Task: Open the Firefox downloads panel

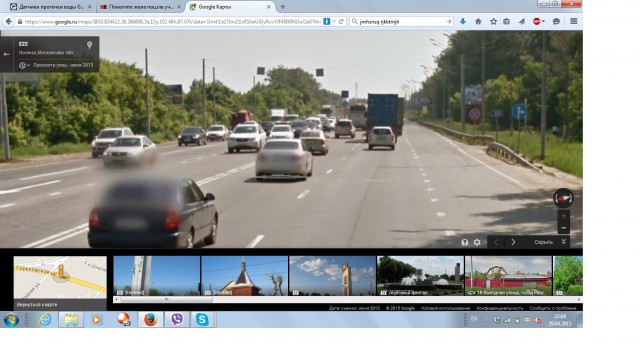Action: point(463,21)
